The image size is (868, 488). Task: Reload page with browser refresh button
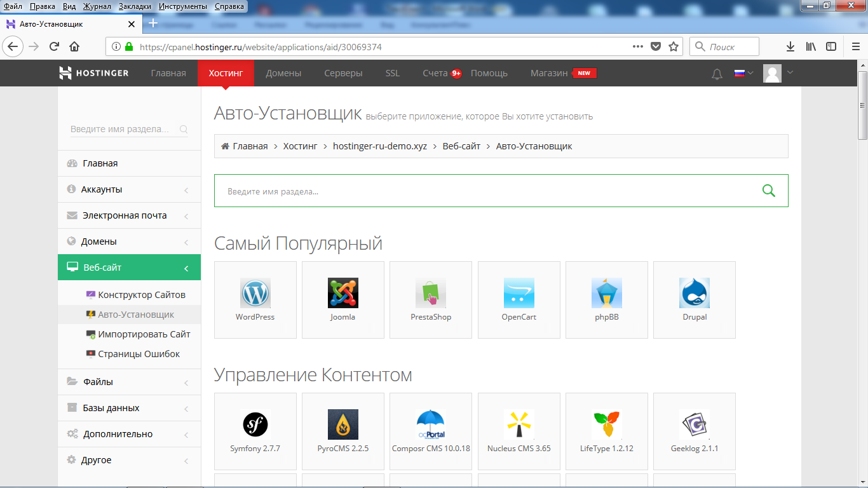click(55, 46)
